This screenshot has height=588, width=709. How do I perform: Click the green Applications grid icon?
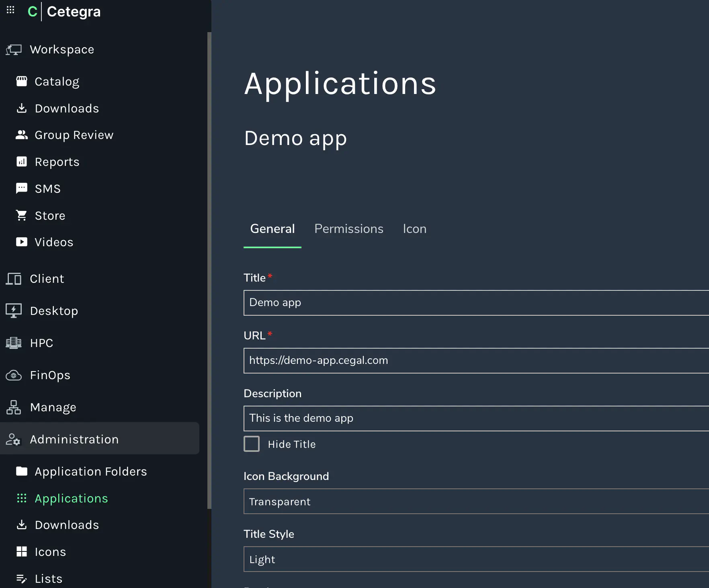click(22, 498)
